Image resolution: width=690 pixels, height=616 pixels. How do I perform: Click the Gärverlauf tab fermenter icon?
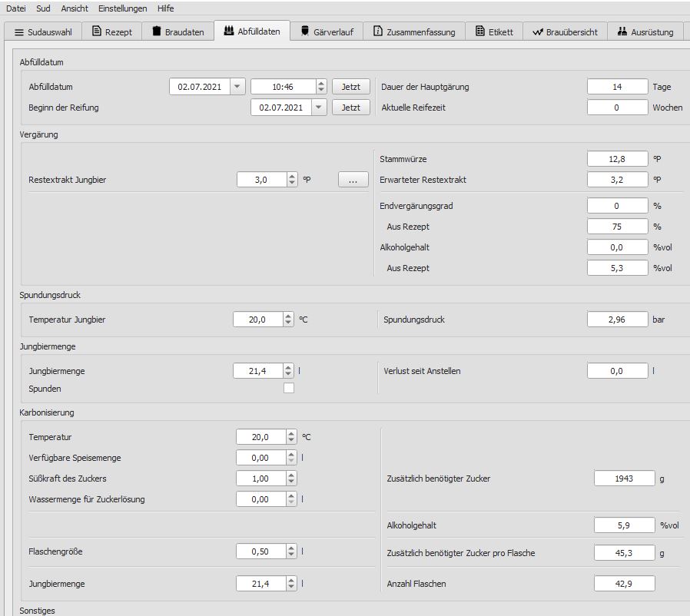click(305, 31)
